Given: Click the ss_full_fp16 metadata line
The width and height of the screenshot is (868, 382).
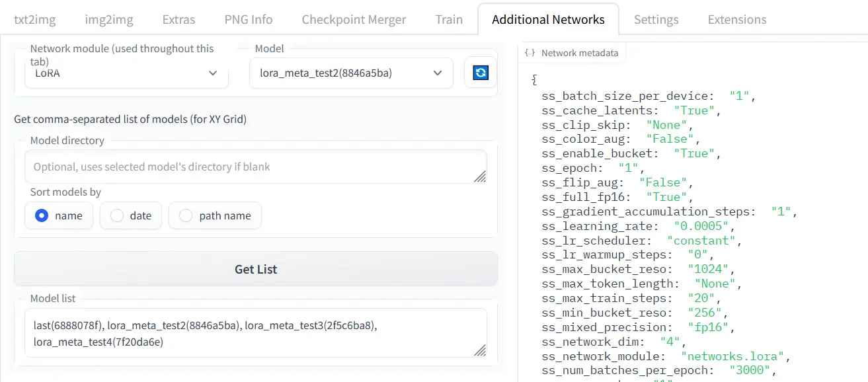Looking at the screenshot, I should pos(617,197).
